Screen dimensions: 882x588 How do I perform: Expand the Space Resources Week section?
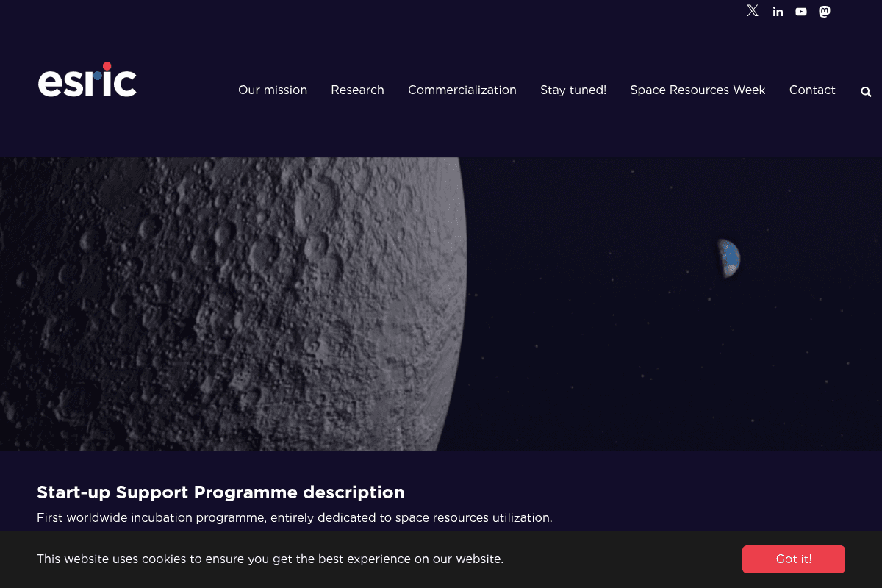pyautogui.click(x=697, y=90)
